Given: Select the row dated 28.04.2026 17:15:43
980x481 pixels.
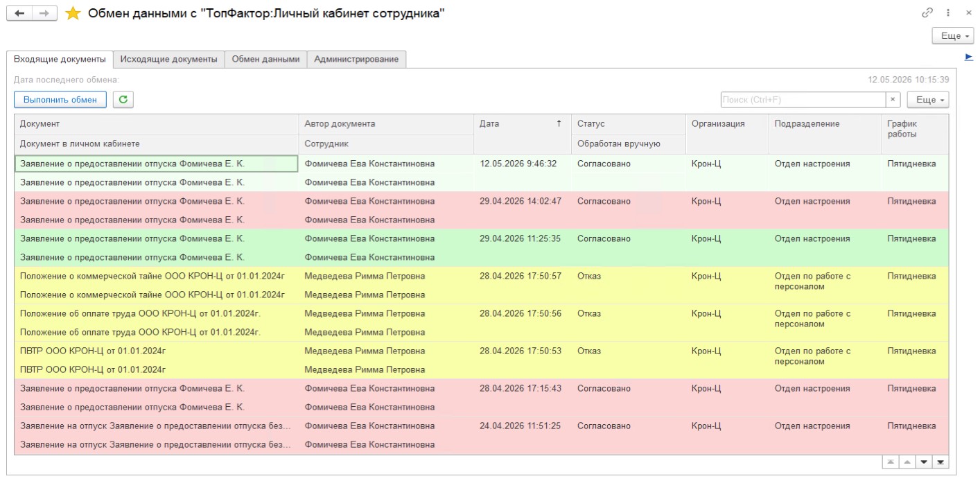Looking at the screenshot, I should pos(481,398).
